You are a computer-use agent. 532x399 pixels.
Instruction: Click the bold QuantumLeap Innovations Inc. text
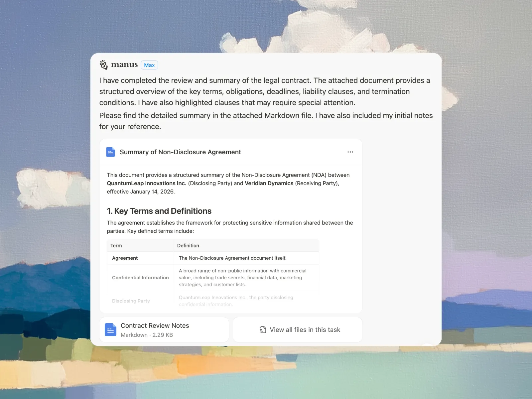[146, 183]
